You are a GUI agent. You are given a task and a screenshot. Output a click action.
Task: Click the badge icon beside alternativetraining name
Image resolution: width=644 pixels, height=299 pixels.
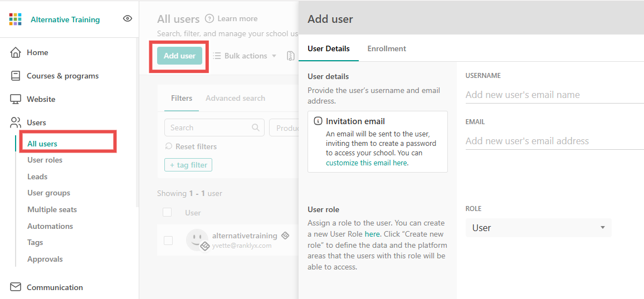(x=285, y=236)
